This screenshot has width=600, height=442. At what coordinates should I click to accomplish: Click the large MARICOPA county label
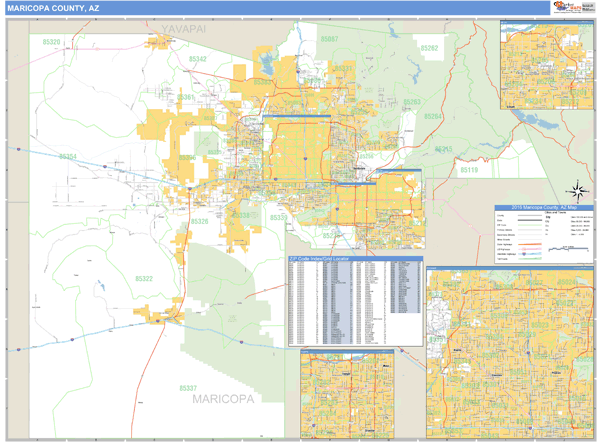coord(223,399)
